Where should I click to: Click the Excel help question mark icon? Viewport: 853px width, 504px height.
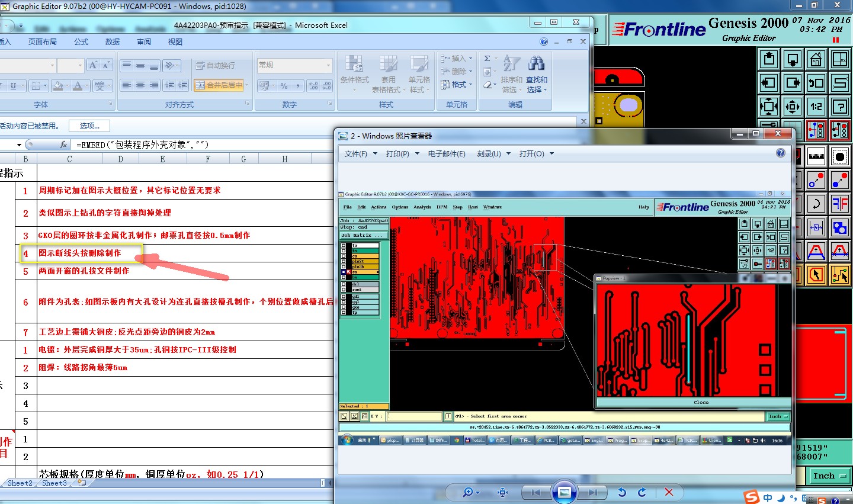544,42
